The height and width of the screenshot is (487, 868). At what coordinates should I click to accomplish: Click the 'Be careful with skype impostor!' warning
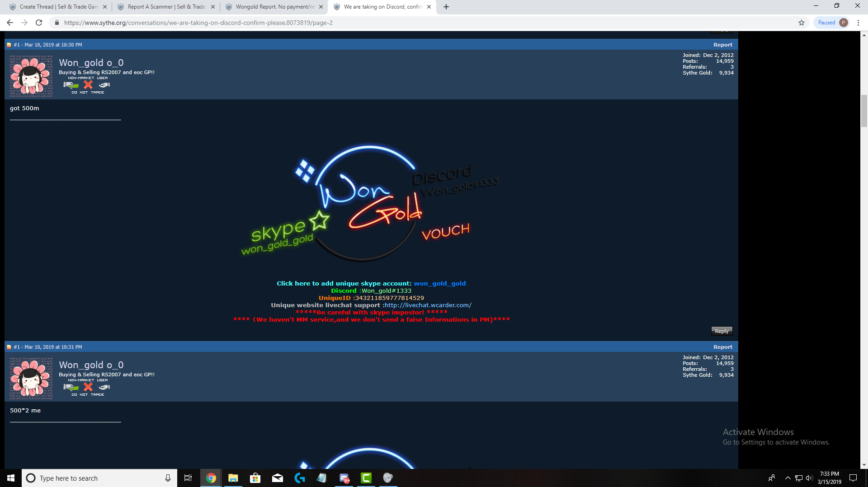(x=371, y=312)
